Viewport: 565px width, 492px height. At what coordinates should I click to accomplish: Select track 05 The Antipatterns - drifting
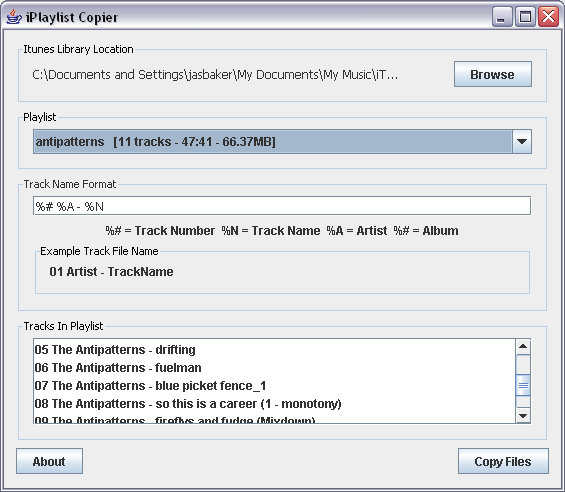click(274, 350)
